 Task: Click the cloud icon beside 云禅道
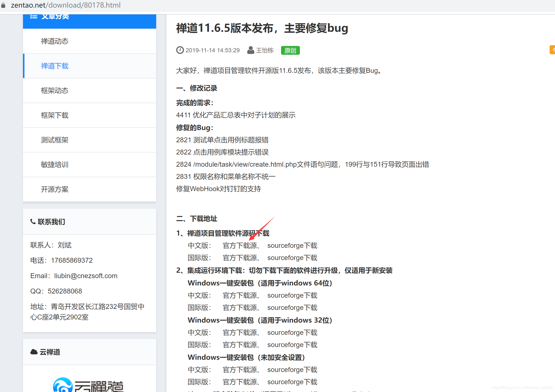tap(34, 352)
